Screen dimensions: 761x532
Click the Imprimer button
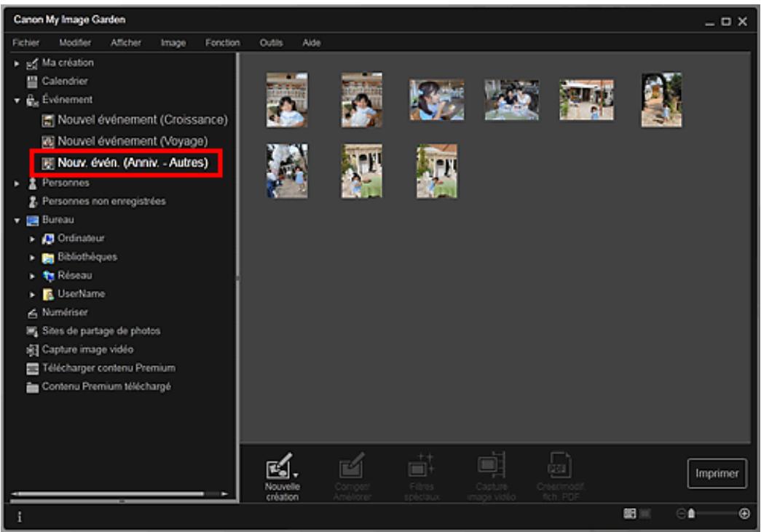point(717,473)
